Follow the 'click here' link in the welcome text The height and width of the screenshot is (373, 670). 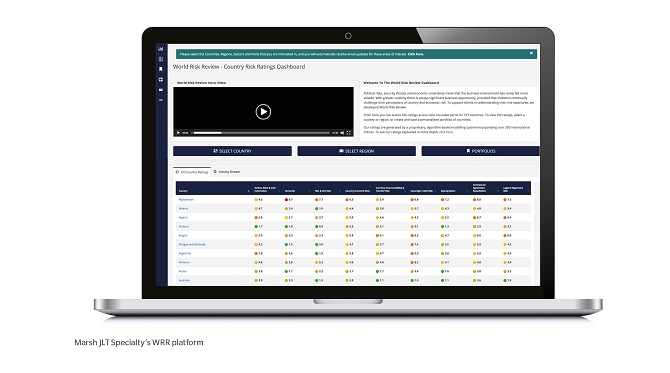[446, 132]
